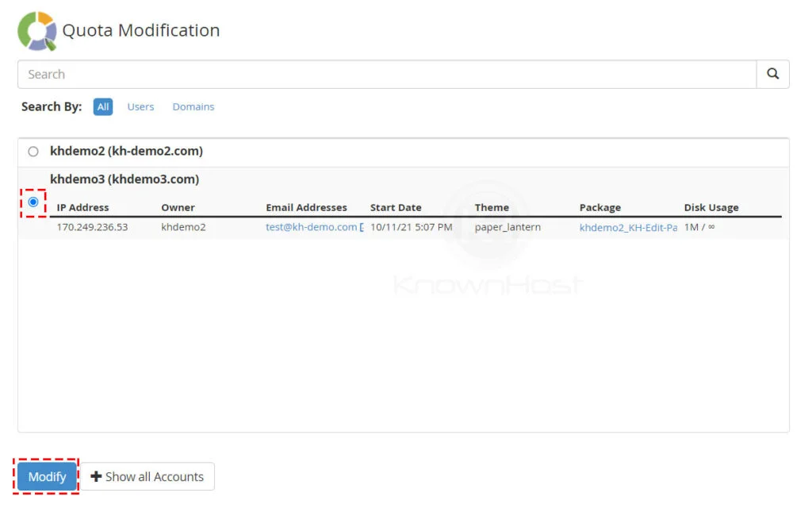Screen dimensions: 812x508
Task: Open the test@kh-demo.com email link
Action: point(311,227)
